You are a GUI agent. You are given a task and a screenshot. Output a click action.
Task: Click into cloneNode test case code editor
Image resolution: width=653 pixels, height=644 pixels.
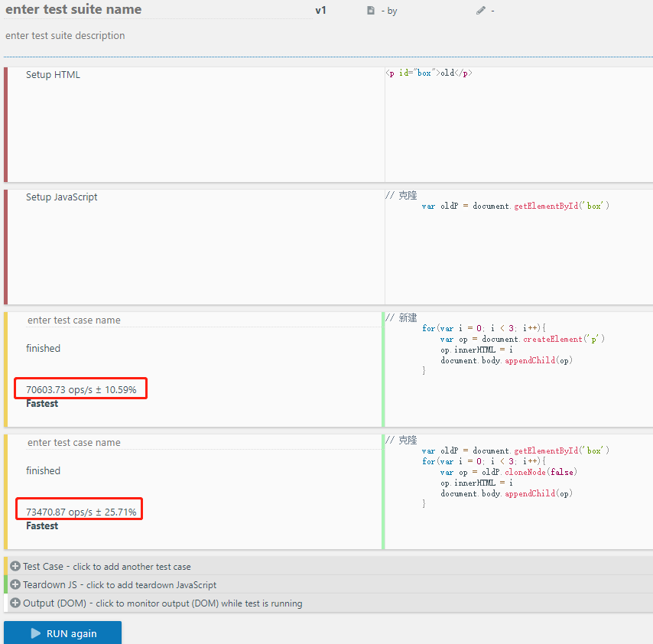(x=519, y=492)
